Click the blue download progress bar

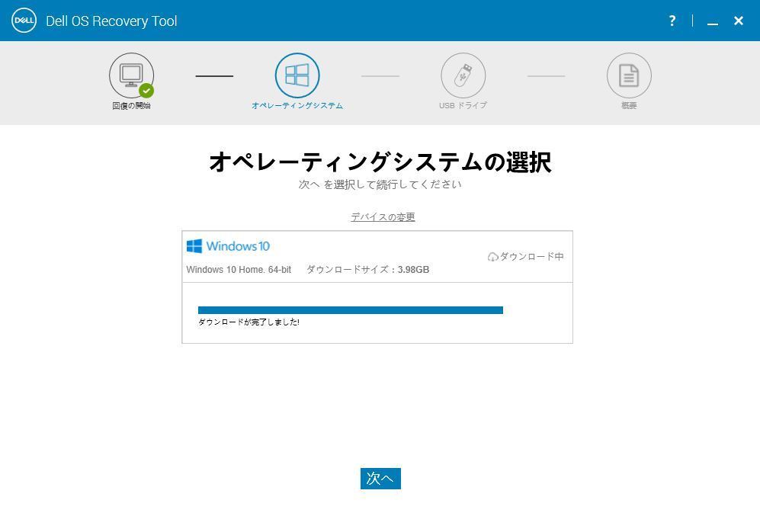(x=351, y=310)
